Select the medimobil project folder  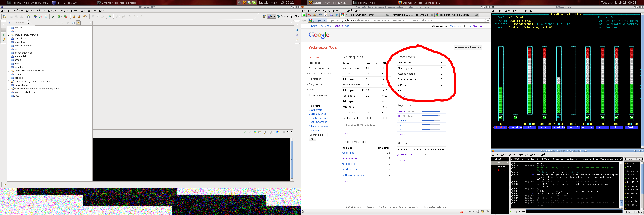[20, 56]
